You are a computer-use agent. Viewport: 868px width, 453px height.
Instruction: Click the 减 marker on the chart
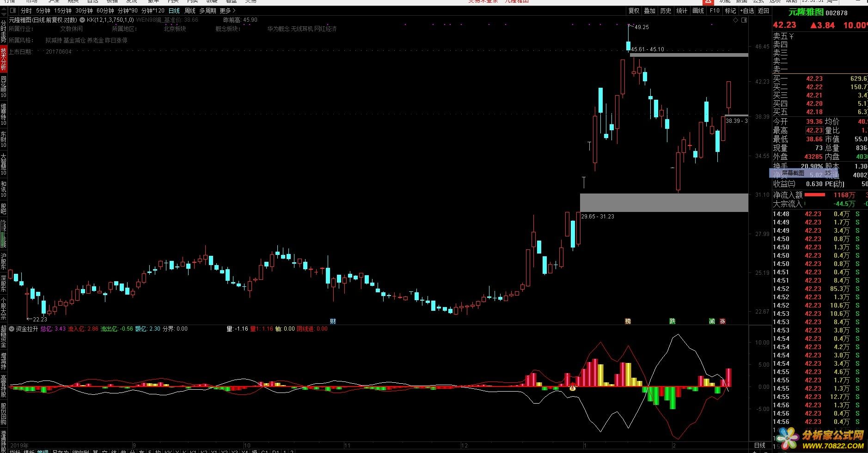(x=712, y=321)
